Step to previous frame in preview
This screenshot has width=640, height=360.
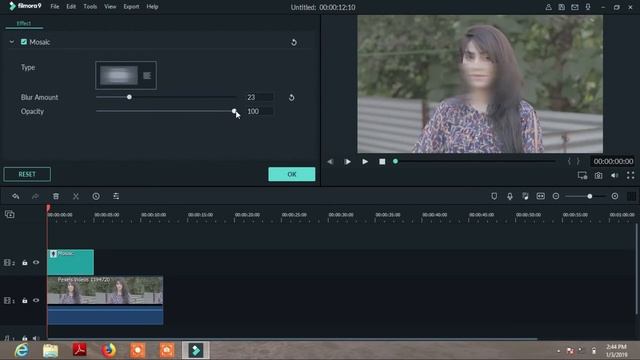point(330,162)
